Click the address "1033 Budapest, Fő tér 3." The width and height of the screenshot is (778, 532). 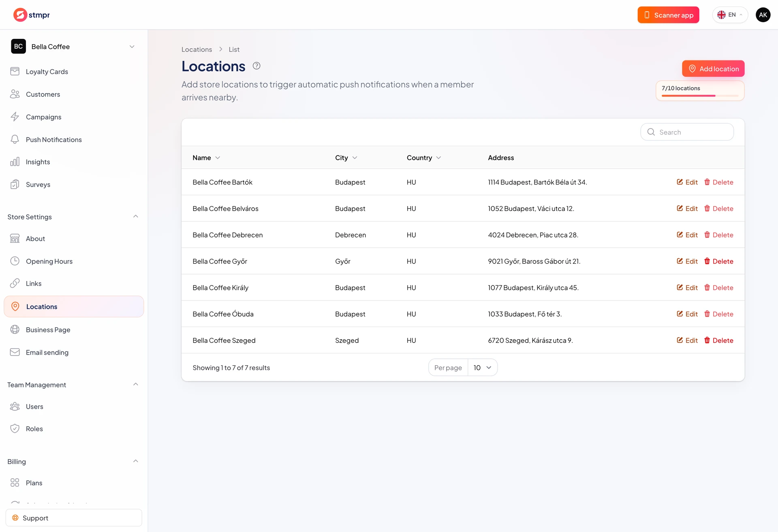[x=525, y=314]
